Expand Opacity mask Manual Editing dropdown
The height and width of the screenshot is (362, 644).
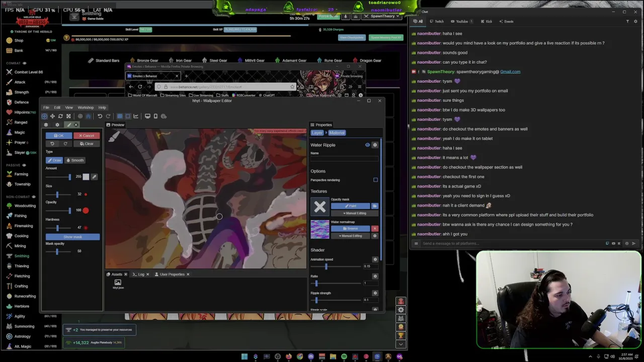pos(355,213)
